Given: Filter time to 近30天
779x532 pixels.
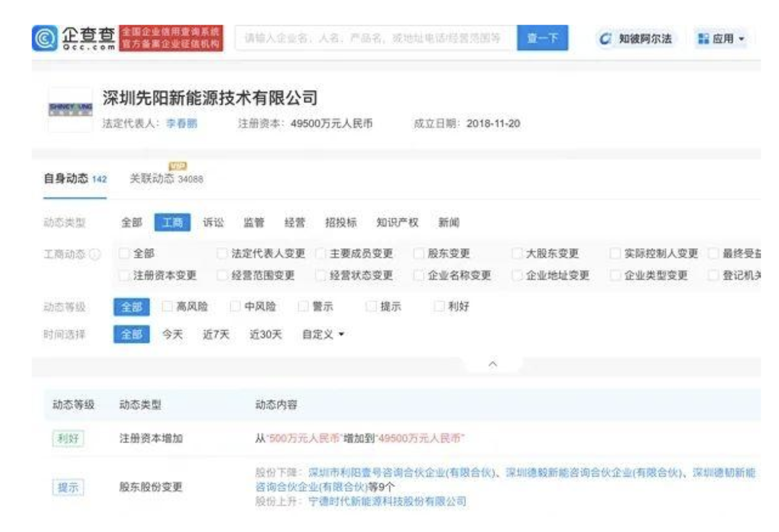Looking at the screenshot, I should pyautogui.click(x=266, y=335).
